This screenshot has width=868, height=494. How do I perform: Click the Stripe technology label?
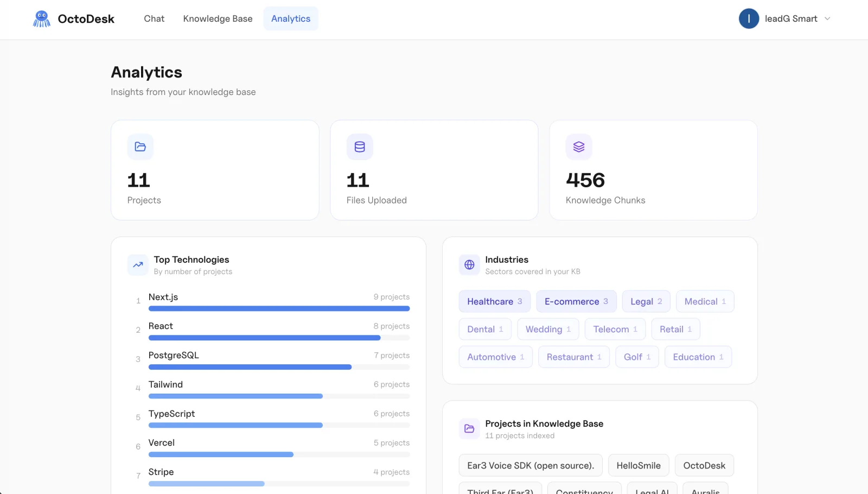point(161,472)
